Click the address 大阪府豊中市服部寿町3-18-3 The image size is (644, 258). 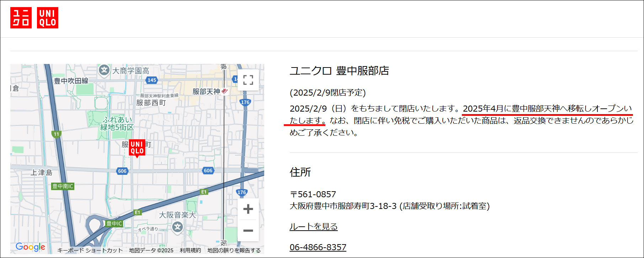(x=343, y=206)
